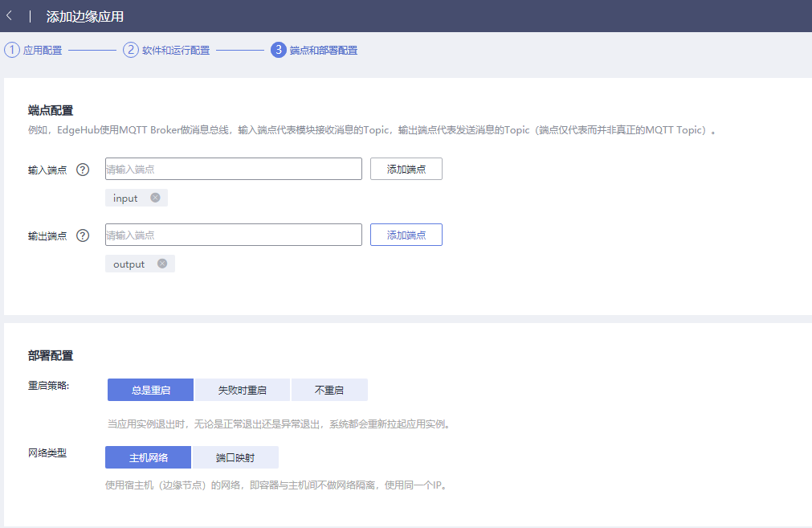The width and height of the screenshot is (812, 528).
Task: Click the output tag text
Action: coord(129,264)
